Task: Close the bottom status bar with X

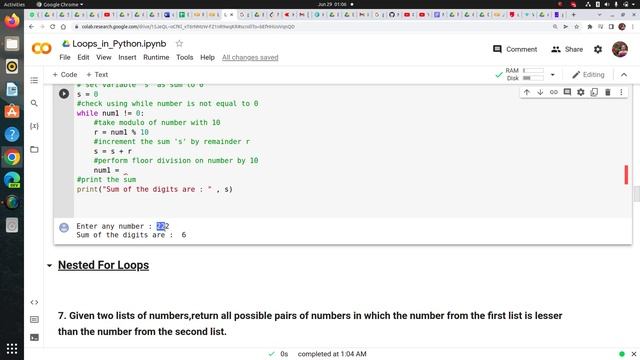Action: tap(633, 354)
